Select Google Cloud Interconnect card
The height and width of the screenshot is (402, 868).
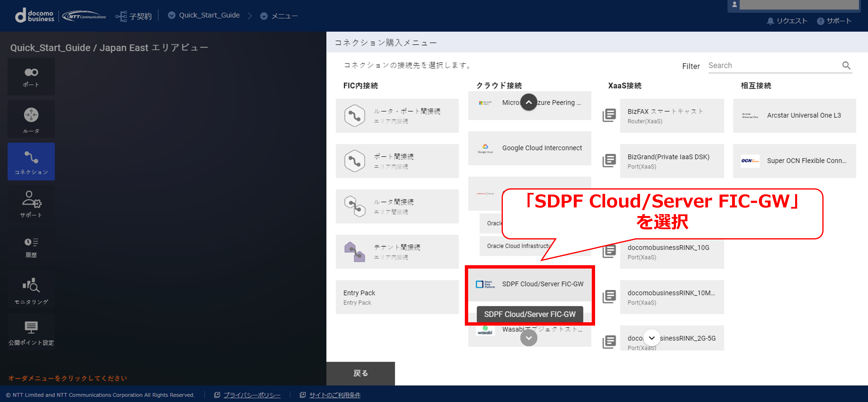529,148
